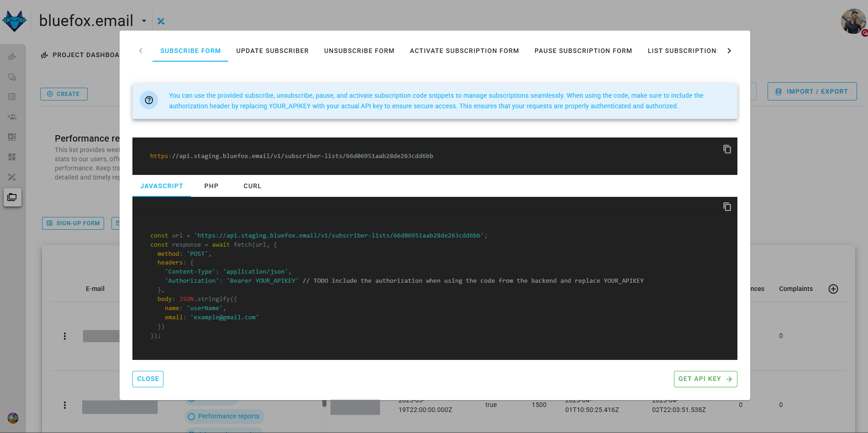Click the tools icon beside project name
The width and height of the screenshot is (868, 433).
161,21
